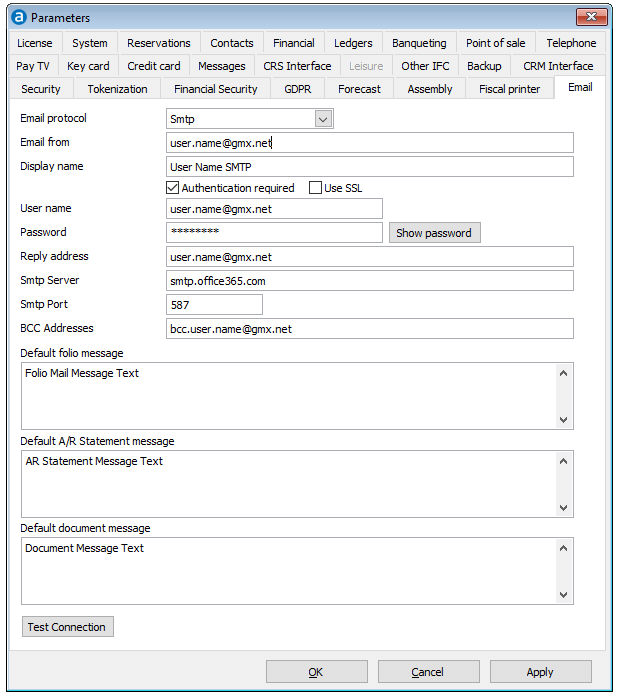Viewport: 617px width, 697px height.
Task: Click down arrow of document message scrollbar
Action: (x=563, y=595)
